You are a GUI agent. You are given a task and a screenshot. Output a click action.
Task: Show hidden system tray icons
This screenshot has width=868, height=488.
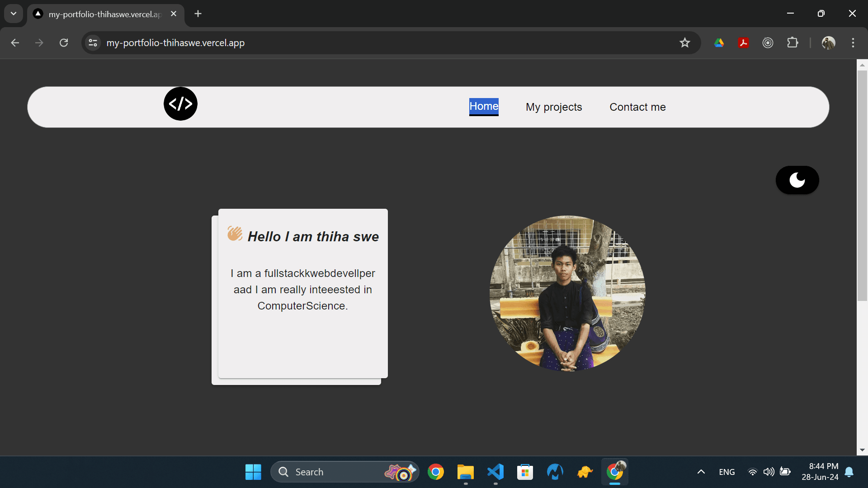click(701, 472)
